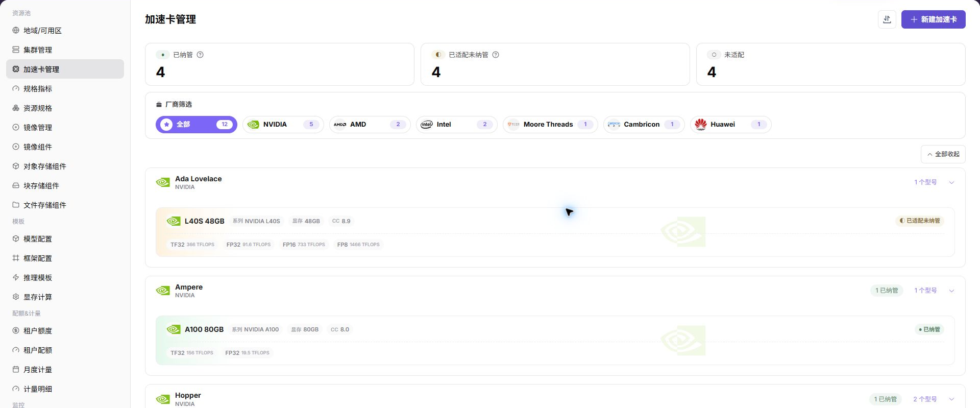Click the 镜像组件 sidebar icon
Image resolution: width=980 pixels, height=408 pixels.
coord(16,147)
